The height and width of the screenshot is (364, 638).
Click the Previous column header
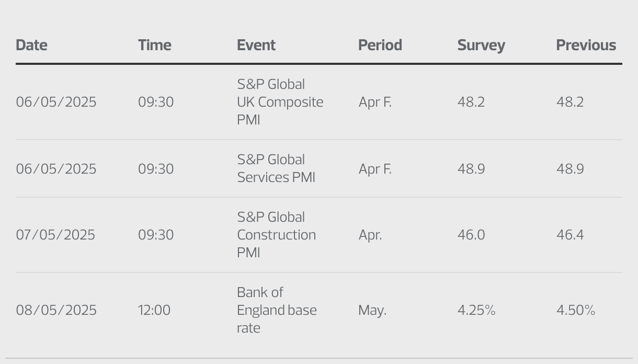point(586,45)
